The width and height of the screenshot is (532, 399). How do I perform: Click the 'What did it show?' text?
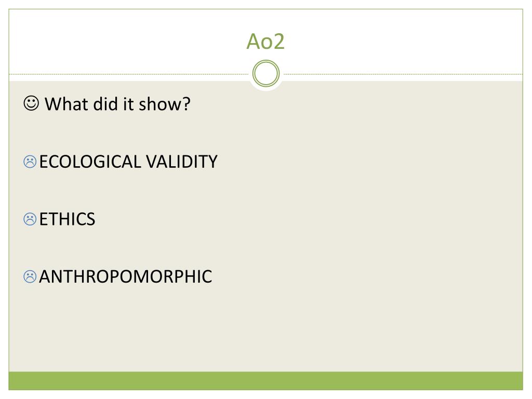117,104
